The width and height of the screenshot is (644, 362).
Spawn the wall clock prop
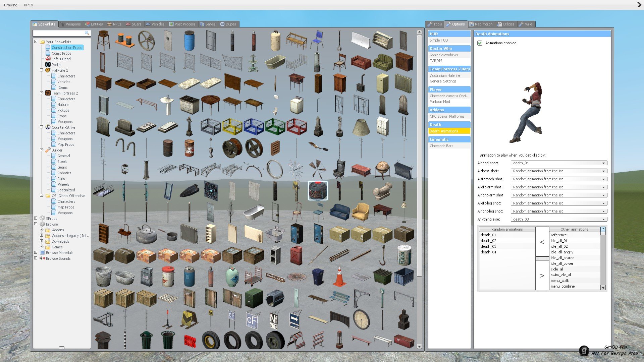pyautogui.click(x=361, y=319)
